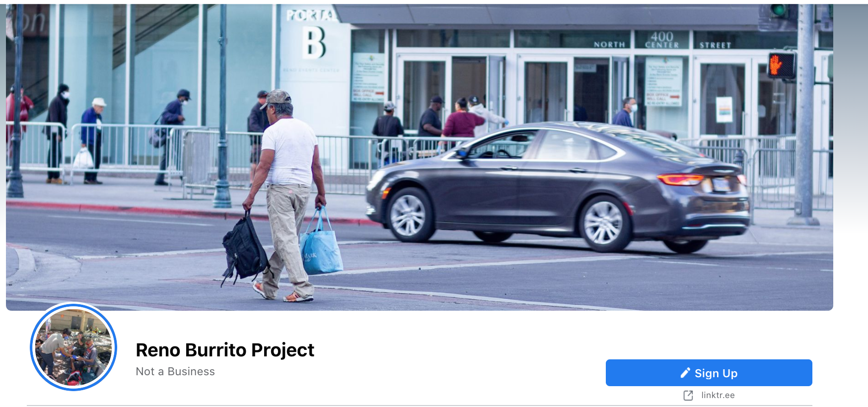The width and height of the screenshot is (868, 407).
Task: Click the blue Sign Up button
Action: pyautogui.click(x=709, y=373)
